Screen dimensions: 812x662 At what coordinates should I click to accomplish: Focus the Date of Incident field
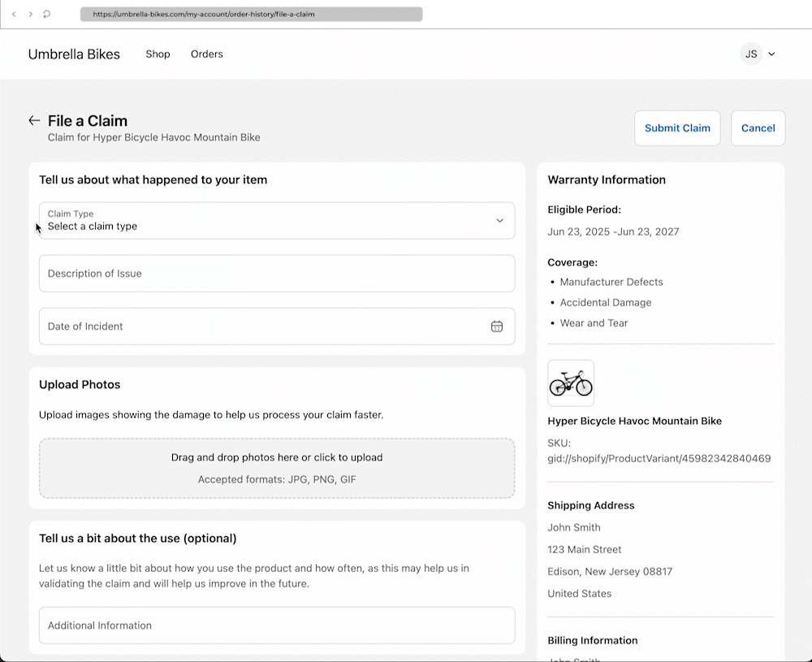(277, 327)
